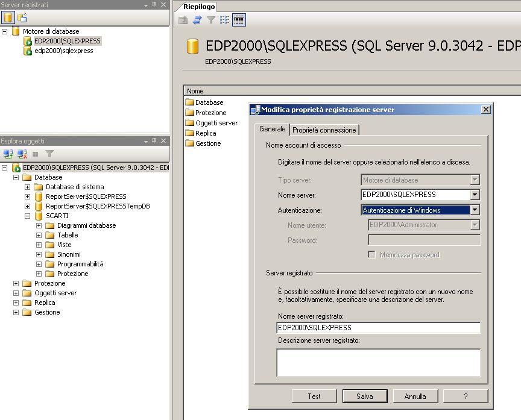Expand the Sinonimi folder
This screenshot has height=420, width=521.
click(x=39, y=254)
